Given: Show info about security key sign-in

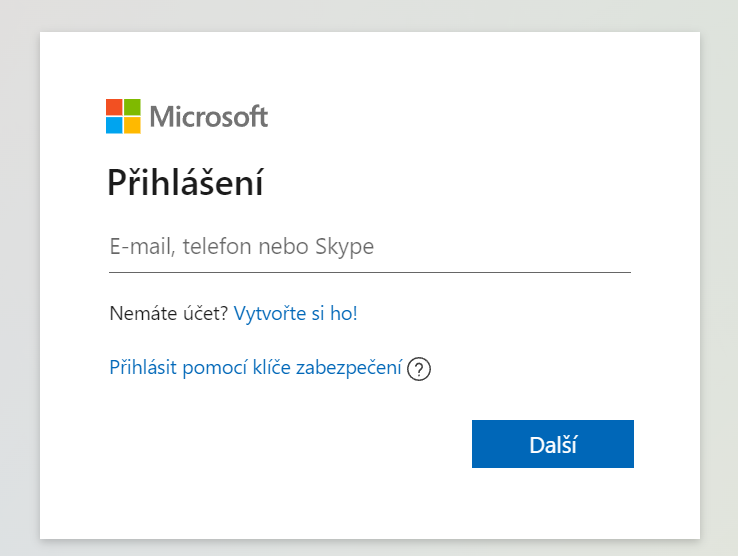Looking at the screenshot, I should click(418, 369).
